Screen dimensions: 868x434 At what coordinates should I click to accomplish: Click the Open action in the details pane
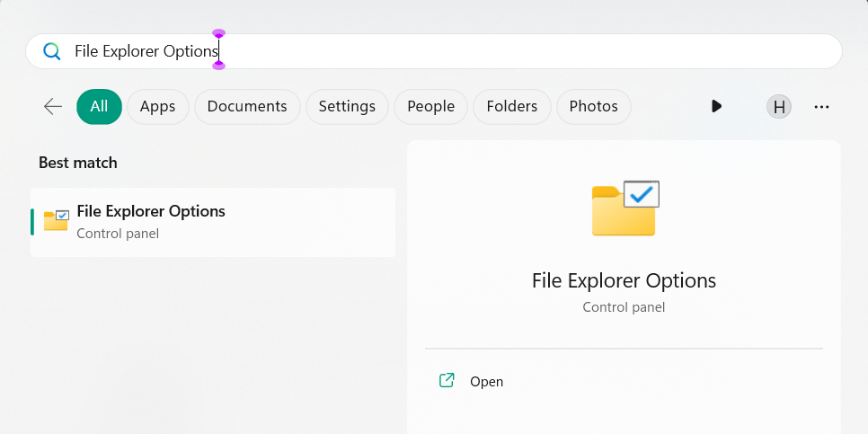coord(486,381)
